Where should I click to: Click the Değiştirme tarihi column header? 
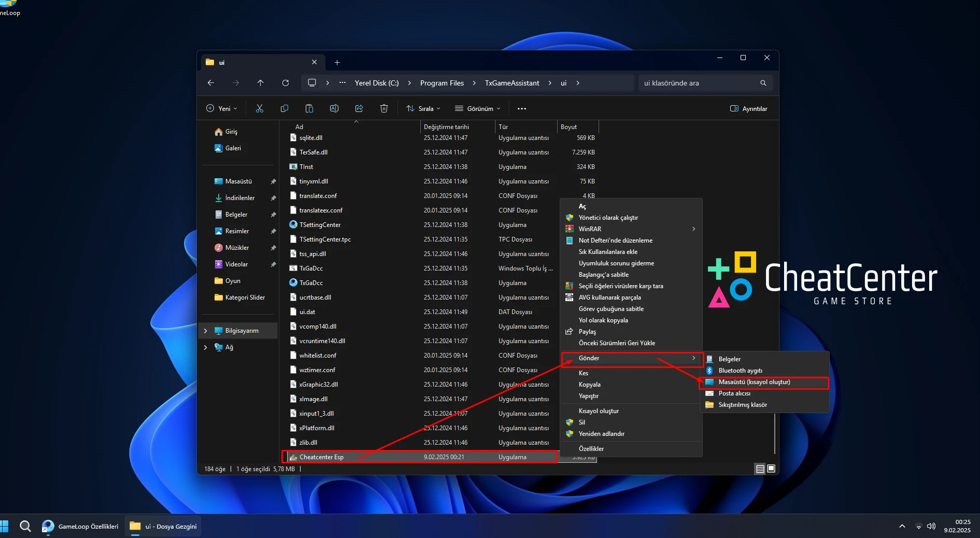click(446, 127)
